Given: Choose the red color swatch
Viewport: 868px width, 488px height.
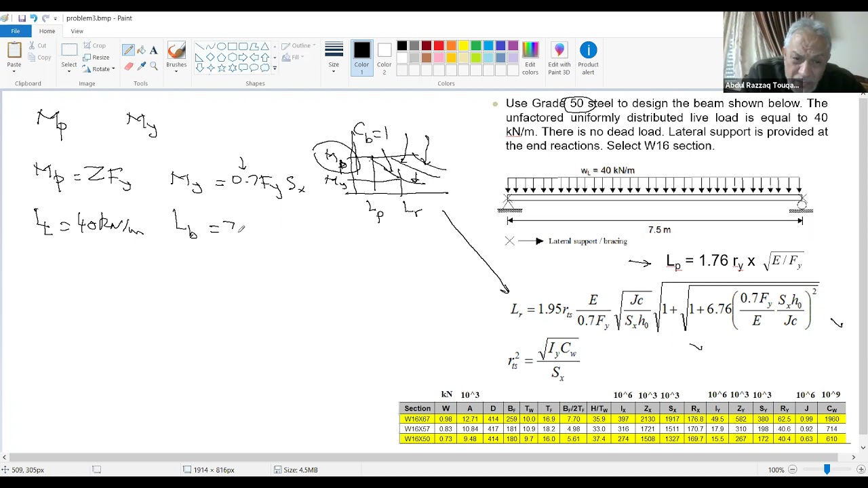Looking at the screenshot, I should (x=439, y=46).
